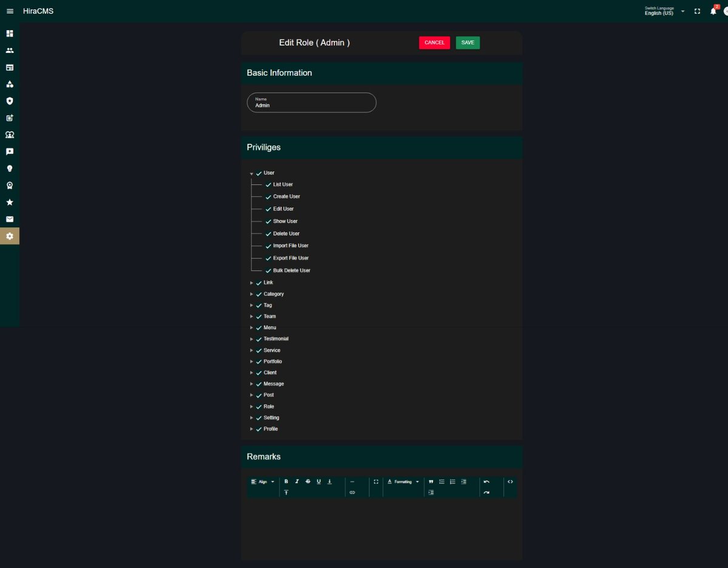Viewport: 728px width, 568px height.
Task: Open the lightbulb service sidebar icon
Action: (10, 169)
